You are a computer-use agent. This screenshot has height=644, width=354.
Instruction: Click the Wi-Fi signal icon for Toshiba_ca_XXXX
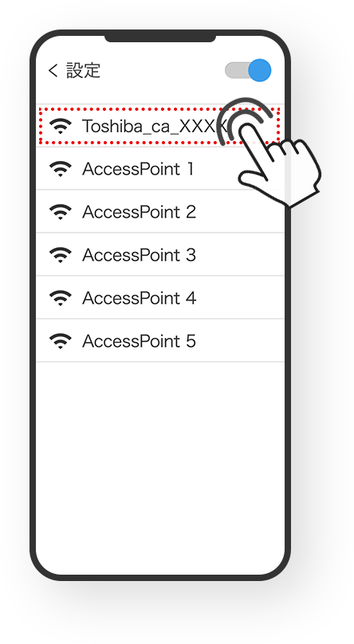(x=61, y=126)
